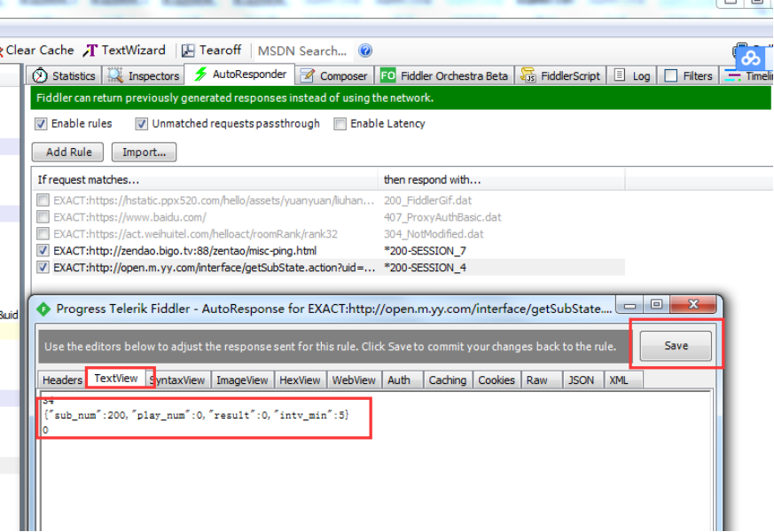Open the ImageView tab
Viewport: 774px width, 532px height.
point(242,380)
